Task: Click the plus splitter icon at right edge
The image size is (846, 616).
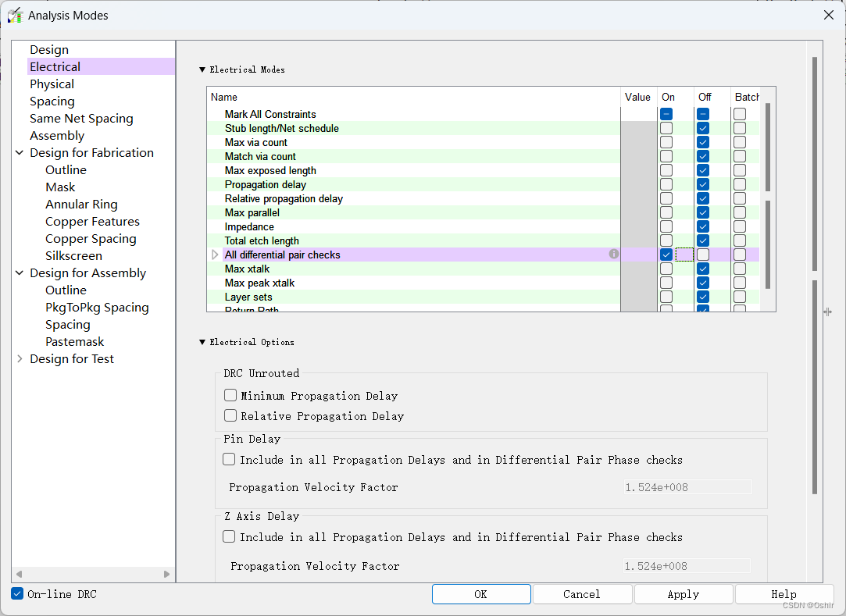Action: click(827, 312)
